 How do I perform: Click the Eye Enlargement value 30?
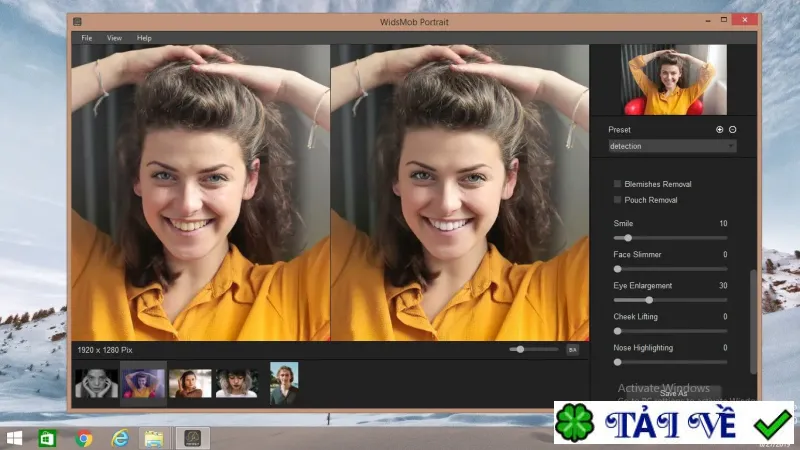click(x=723, y=285)
